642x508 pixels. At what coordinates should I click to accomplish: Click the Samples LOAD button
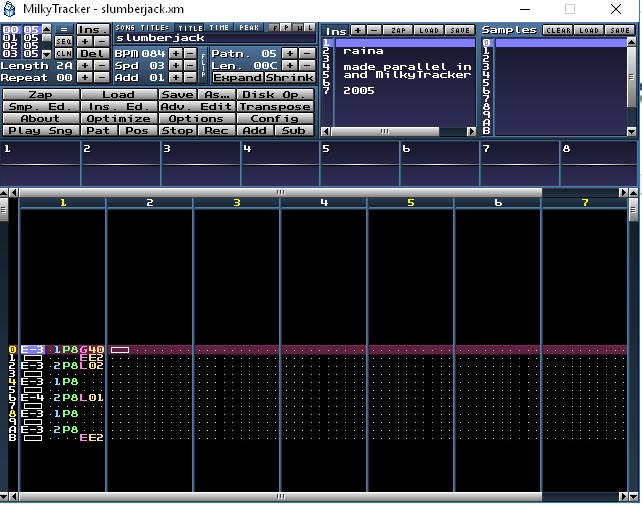pos(589,30)
